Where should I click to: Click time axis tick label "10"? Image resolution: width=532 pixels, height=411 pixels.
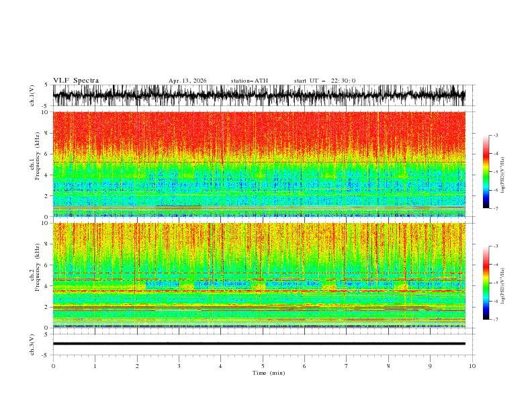click(472, 366)
